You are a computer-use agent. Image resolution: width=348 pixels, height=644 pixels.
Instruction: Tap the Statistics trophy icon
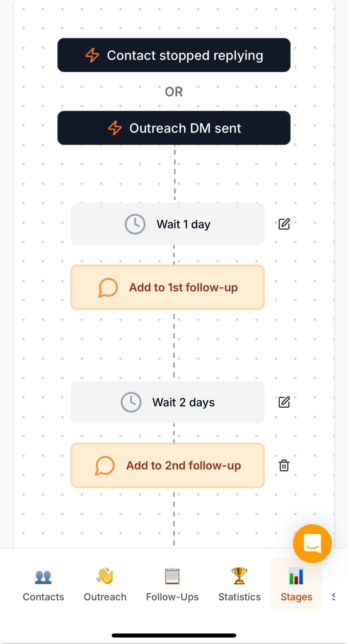239,576
